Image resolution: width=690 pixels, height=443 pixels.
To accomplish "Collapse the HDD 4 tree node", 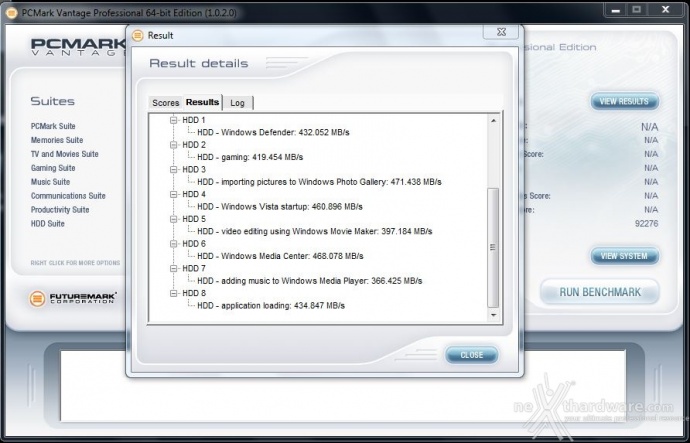I will click(173, 194).
